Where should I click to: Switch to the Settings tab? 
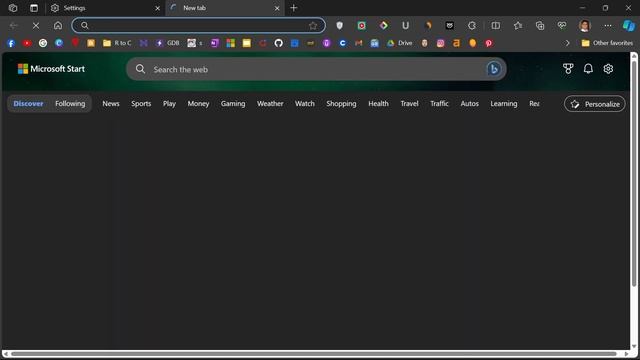click(x=105, y=8)
